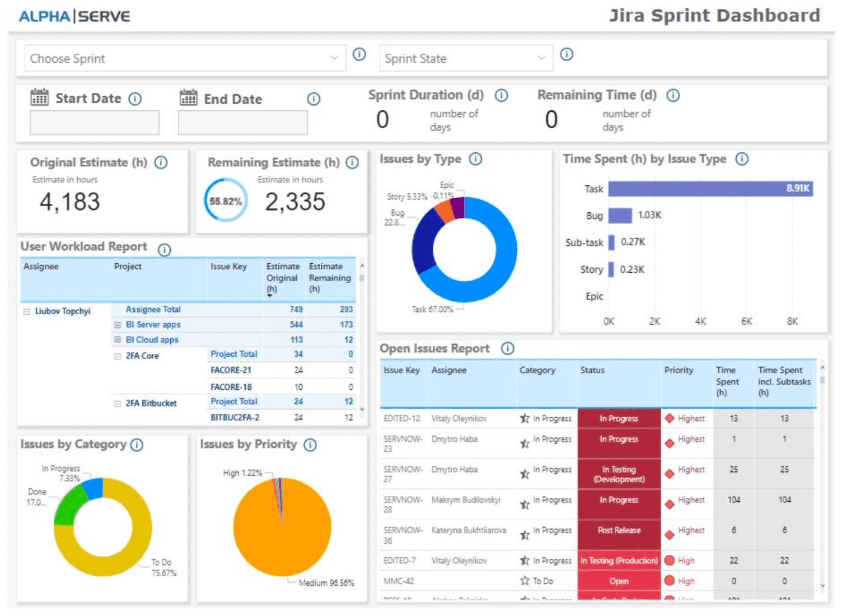Open the Sprint Duration info tooltip

click(x=500, y=95)
